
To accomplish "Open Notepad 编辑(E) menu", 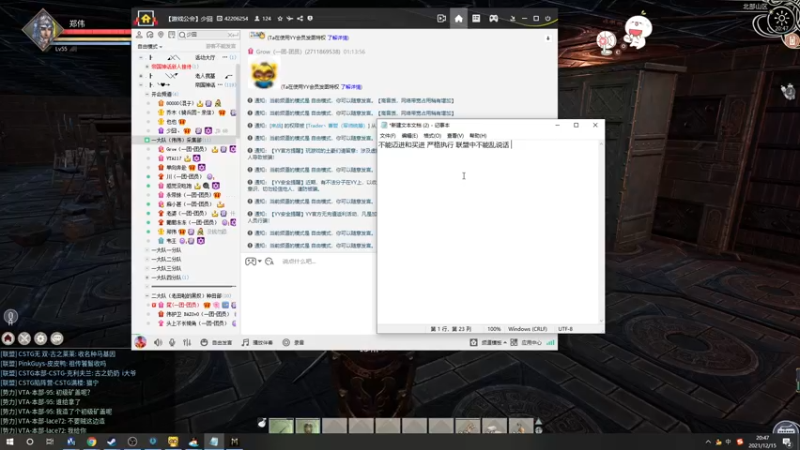I will [410, 136].
